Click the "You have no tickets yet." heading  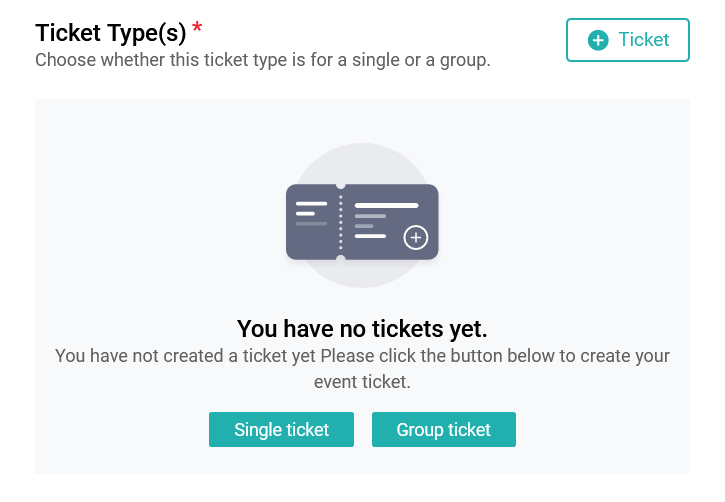(362, 329)
